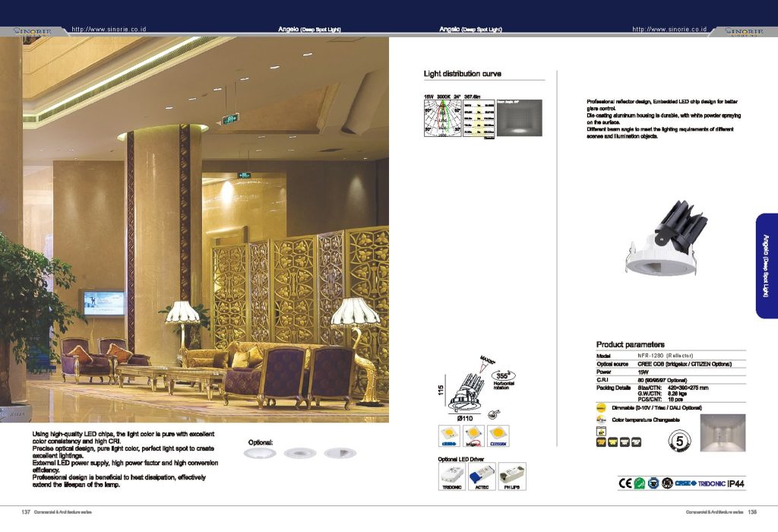Click the 355° horizontal rotation icon

pyautogui.click(x=501, y=375)
